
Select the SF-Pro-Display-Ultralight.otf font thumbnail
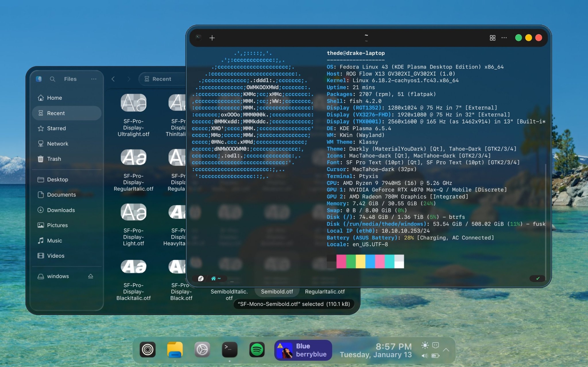point(133,103)
